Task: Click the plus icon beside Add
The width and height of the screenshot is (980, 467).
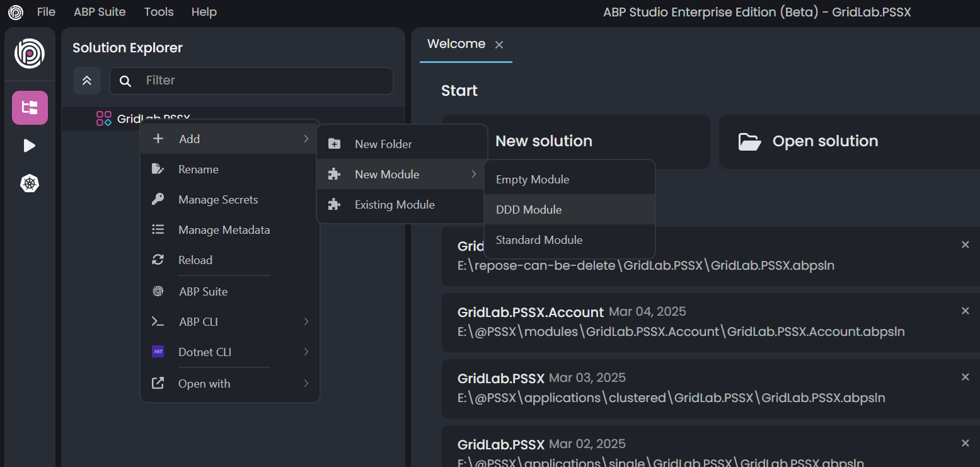Action: pyautogui.click(x=158, y=139)
